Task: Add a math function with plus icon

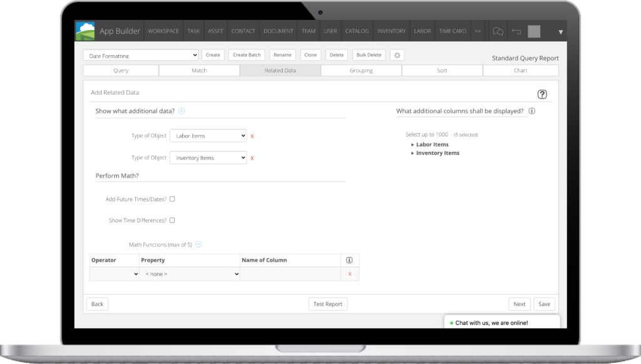Action: click(198, 245)
